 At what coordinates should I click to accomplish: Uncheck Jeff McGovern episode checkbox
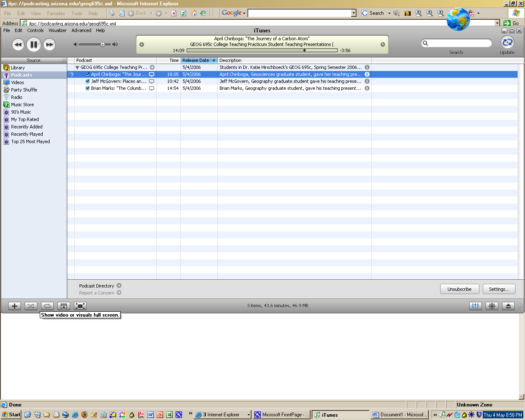click(88, 82)
